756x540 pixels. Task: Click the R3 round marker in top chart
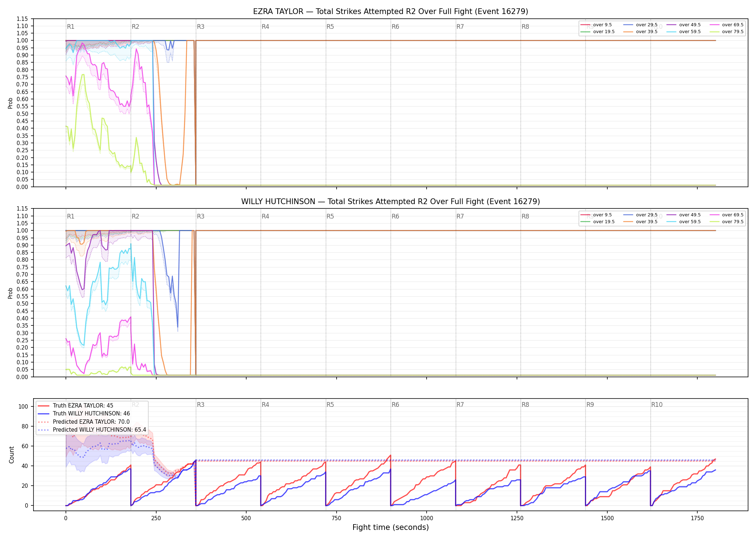201,27
